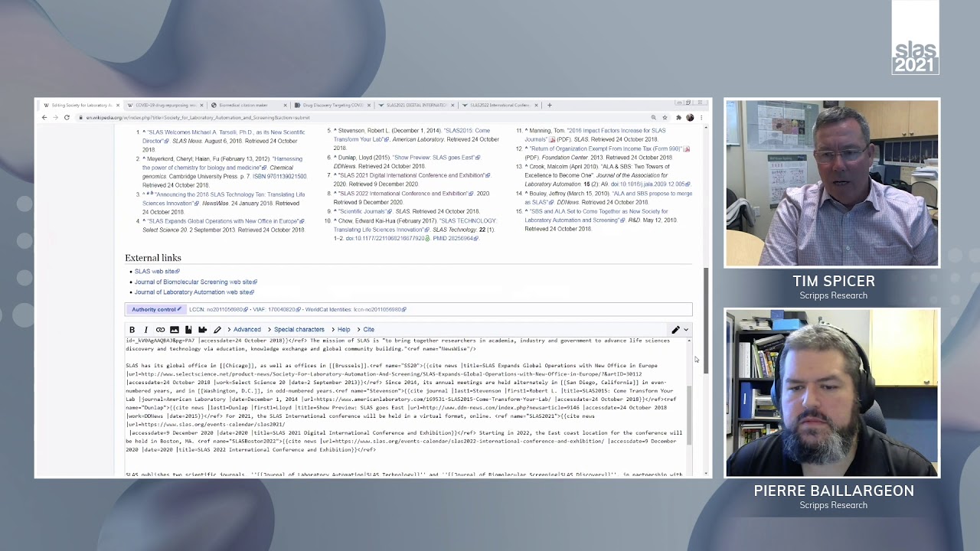The image size is (980, 551).
Task: Click the PMID 28256964 link
Action: (x=455, y=239)
